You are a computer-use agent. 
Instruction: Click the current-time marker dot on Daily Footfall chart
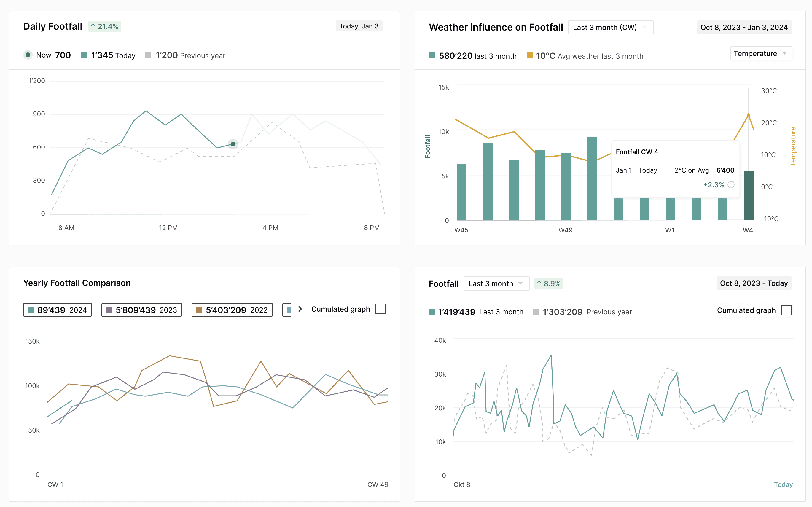click(233, 144)
